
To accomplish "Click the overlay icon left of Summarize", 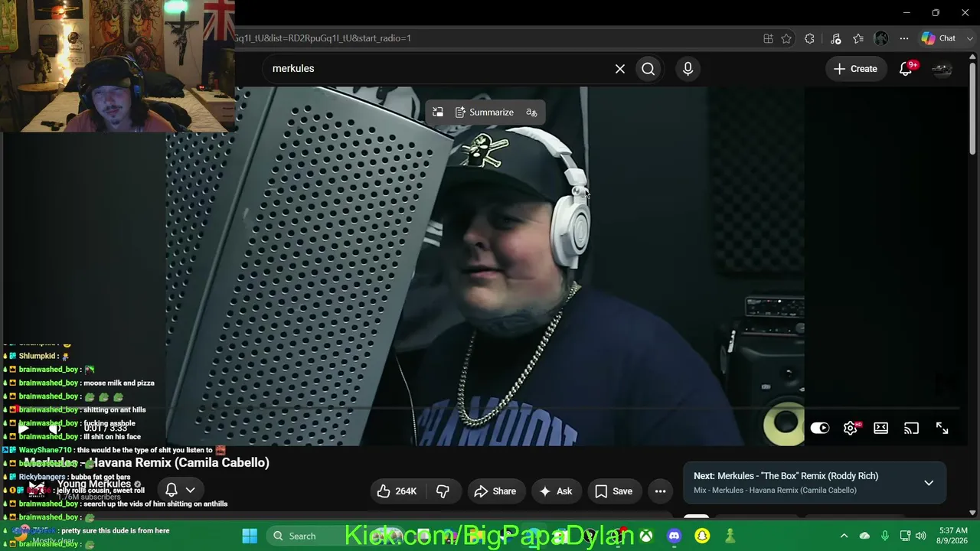I will [x=438, y=112].
